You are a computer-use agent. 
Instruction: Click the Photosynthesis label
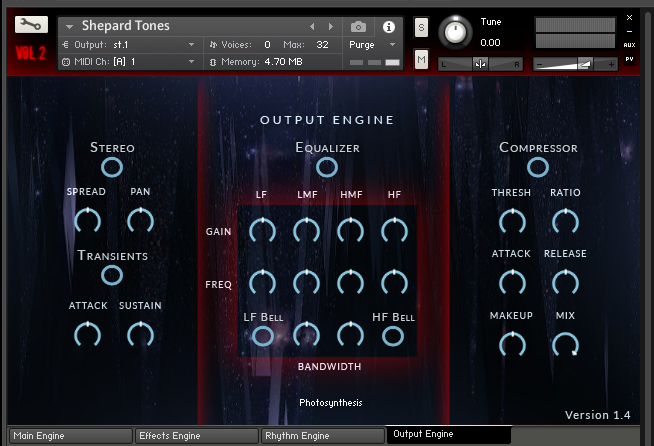pyautogui.click(x=331, y=403)
